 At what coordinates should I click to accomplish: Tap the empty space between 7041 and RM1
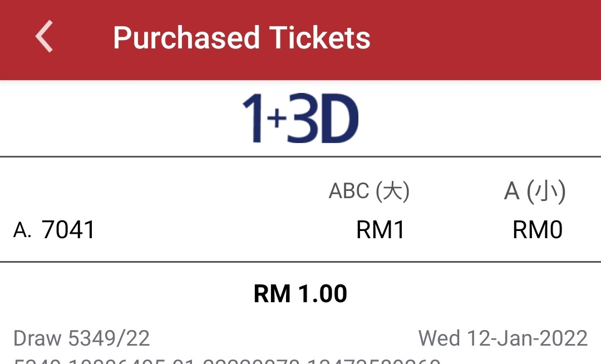tap(225, 230)
